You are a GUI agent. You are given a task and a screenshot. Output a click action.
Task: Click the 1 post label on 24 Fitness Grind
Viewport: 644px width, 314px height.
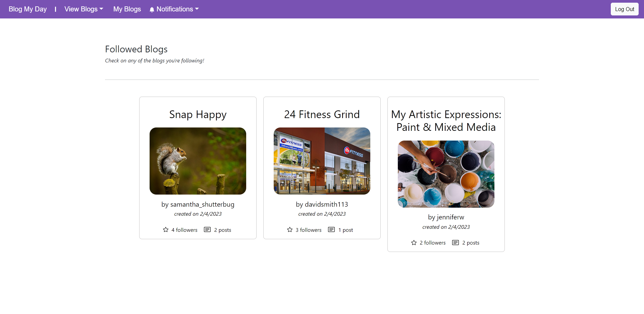[346, 230]
